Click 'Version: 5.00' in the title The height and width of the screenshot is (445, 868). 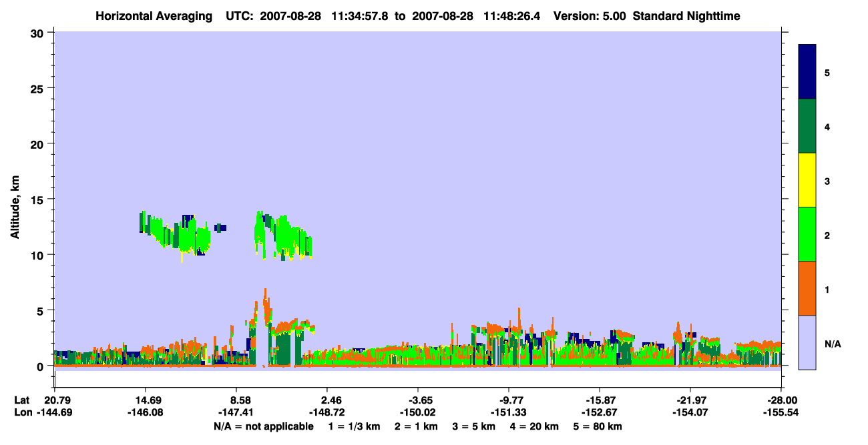click(x=590, y=15)
